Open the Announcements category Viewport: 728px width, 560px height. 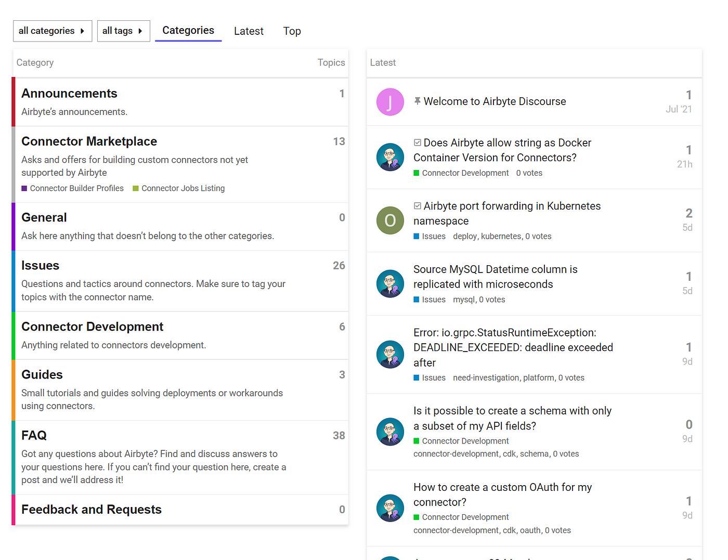pyautogui.click(x=69, y=94)
